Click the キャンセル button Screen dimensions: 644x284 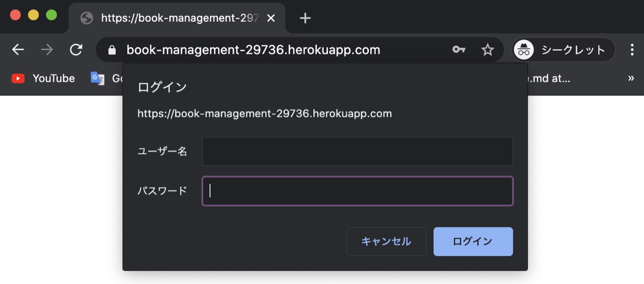coord(386,242)
